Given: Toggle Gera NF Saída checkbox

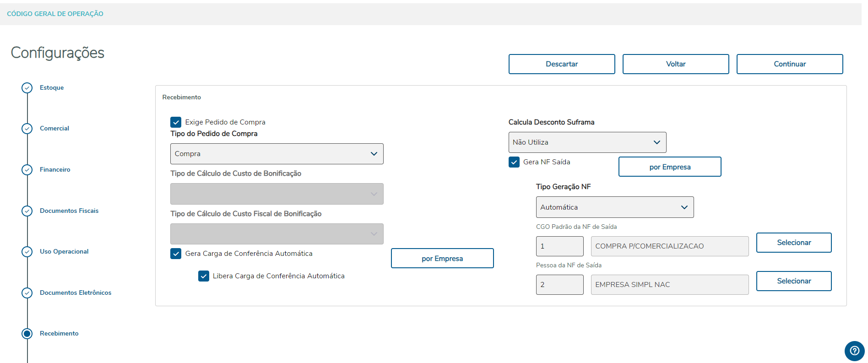Looking at the screenshot, I should click(514, 162).
